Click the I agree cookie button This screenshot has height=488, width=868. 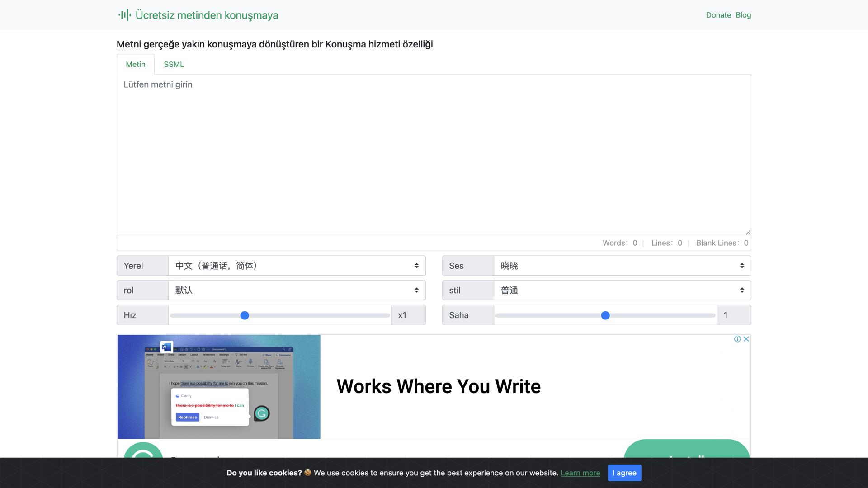624,473
